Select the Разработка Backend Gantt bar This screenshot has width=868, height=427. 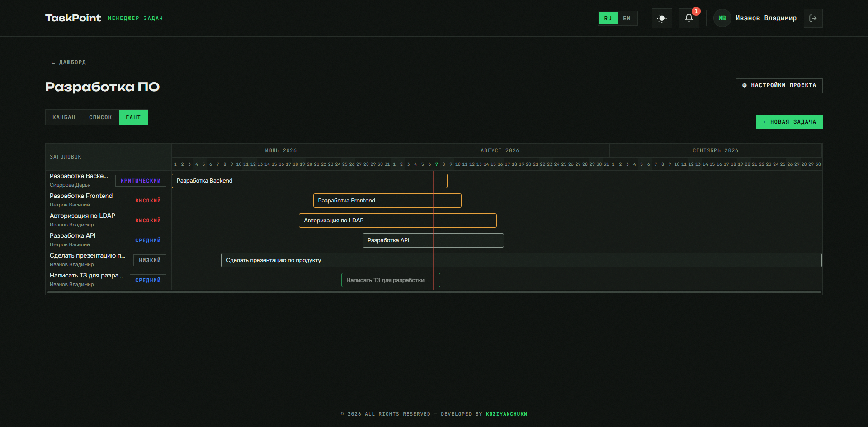tap(310, 181)
